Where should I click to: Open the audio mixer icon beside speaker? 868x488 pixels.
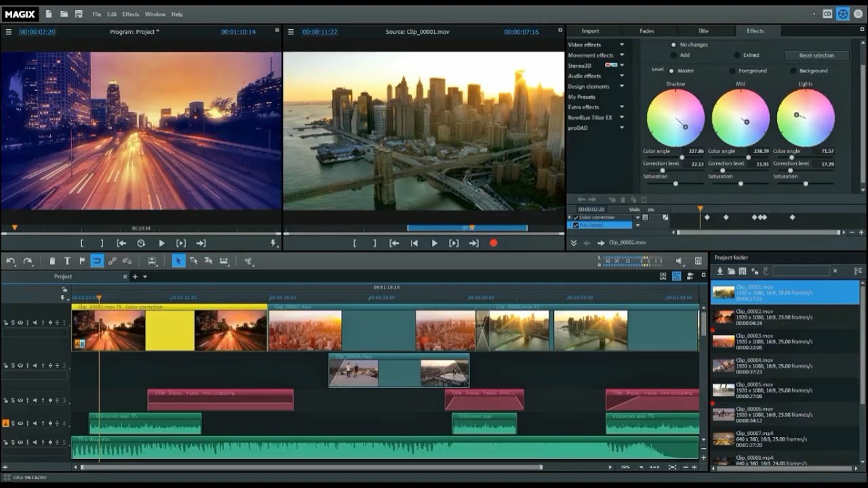tap(698, 261)
